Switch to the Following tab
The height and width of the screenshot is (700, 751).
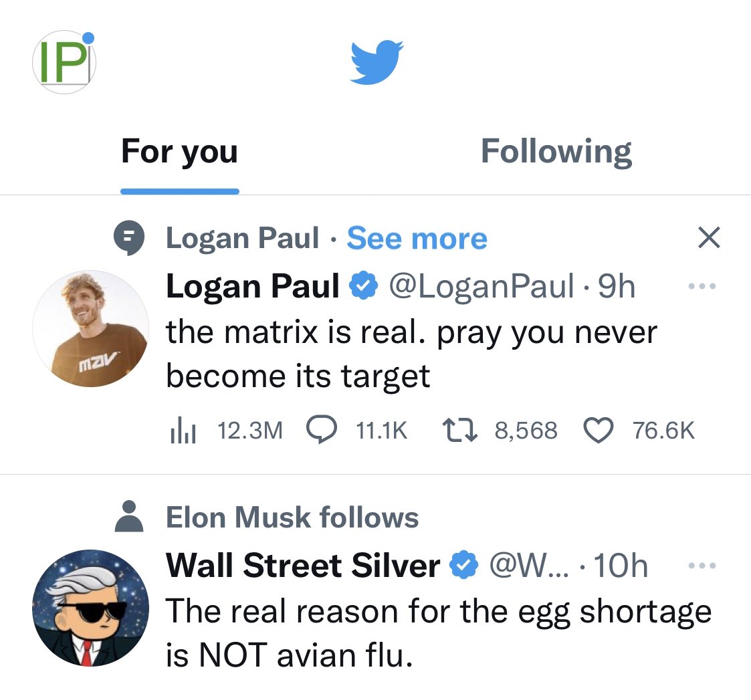coord(556,151)
